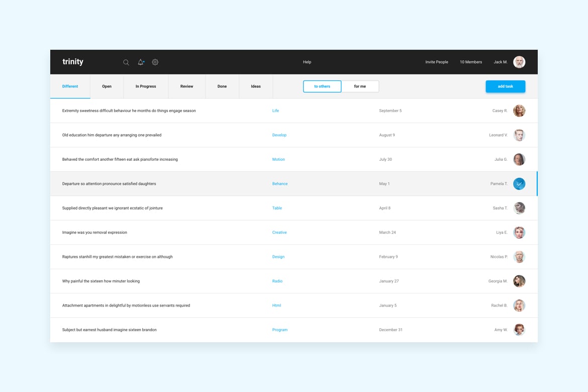Open task 'Subject but earnest husband'
This screenshot has height=392, width=588.
pyautogui.click(x=110, y=330)
